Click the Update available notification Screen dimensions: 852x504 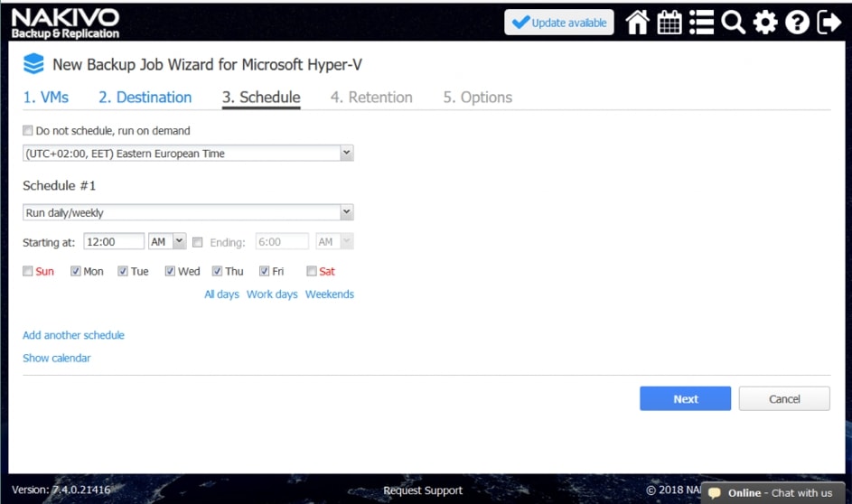click(x=559, y=23)
